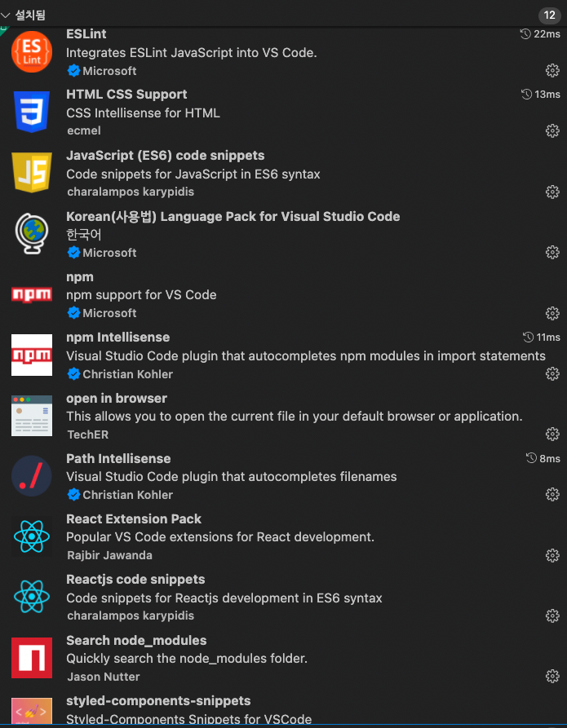
Task: Click 'Integrates ESLint JavaScript into VS Code.' description
Action: point(192,52)
